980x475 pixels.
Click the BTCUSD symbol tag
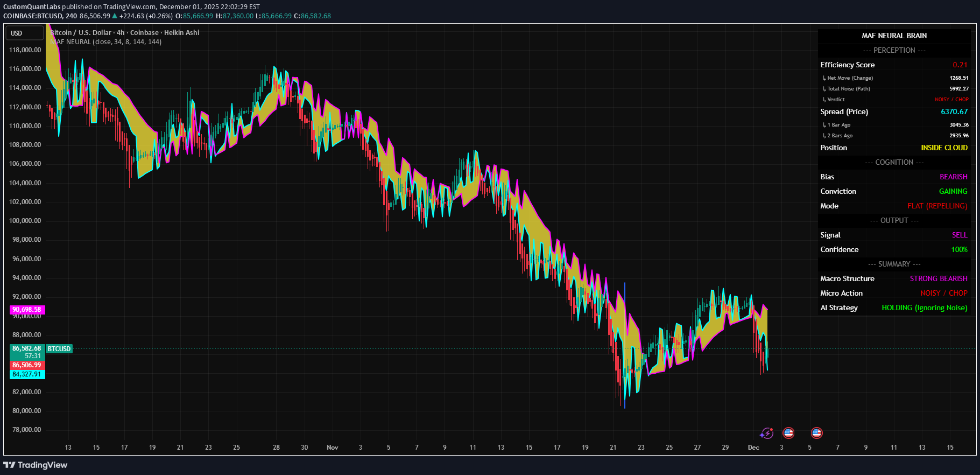(59, 349)
